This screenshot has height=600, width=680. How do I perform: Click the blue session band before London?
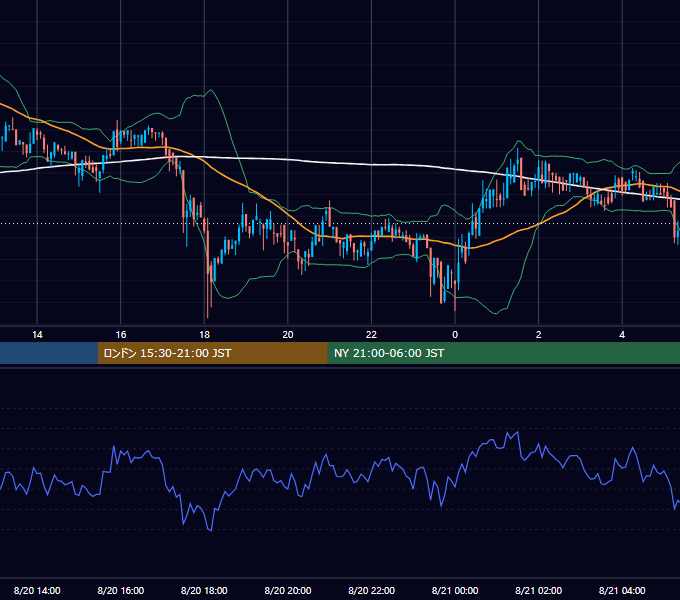[49, 353]
